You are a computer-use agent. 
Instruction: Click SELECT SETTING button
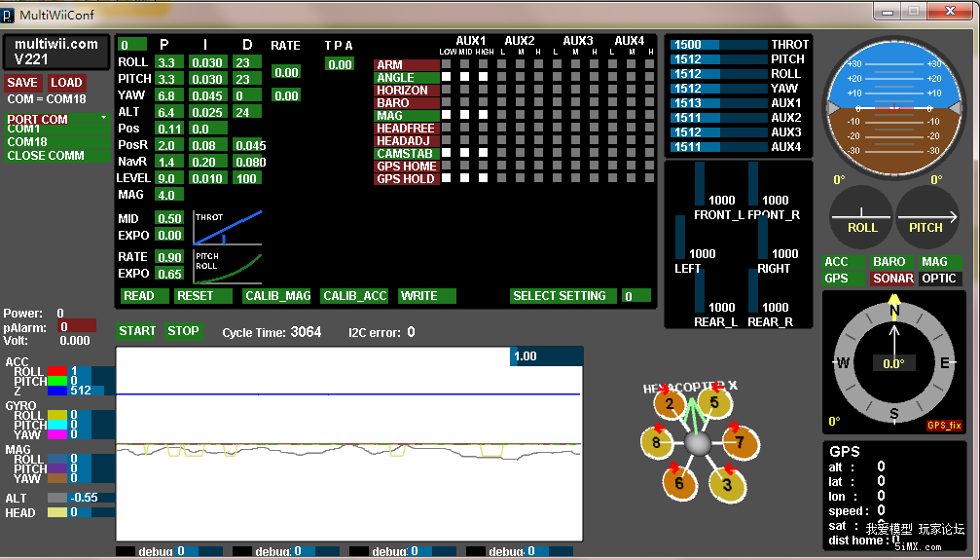563,296
